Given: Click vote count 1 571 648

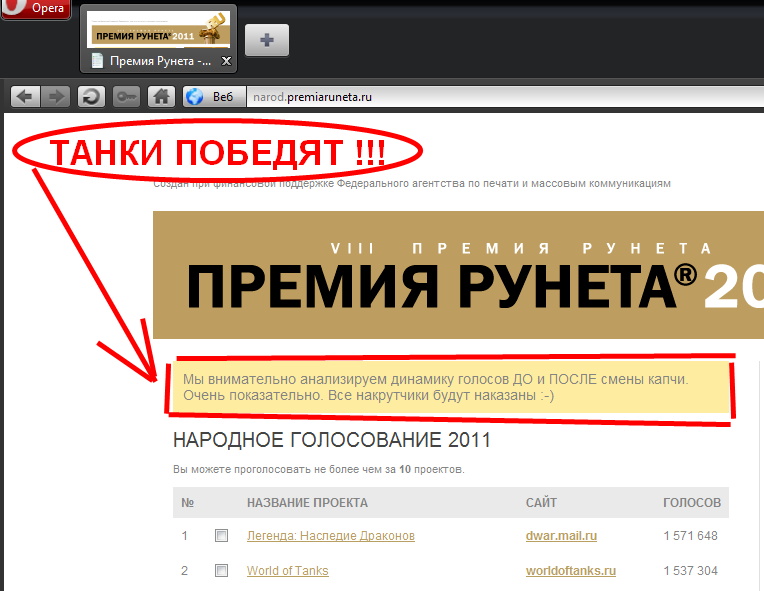Looking at the screenshot, I should click(690, 536).
